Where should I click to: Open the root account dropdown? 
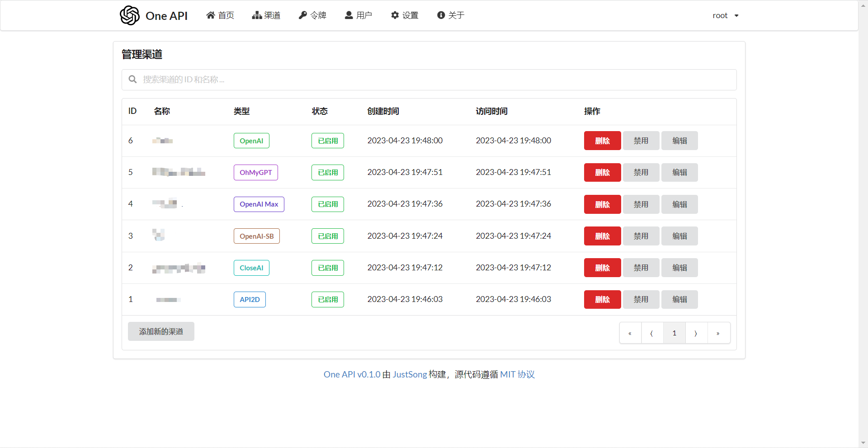coord(725,15)
